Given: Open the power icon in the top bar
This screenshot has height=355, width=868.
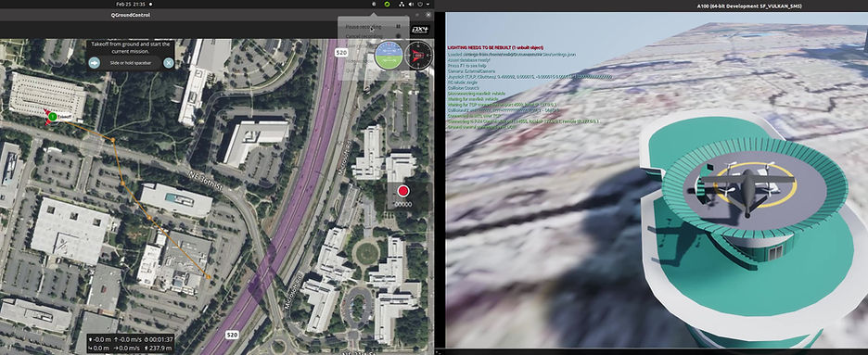Looking at the screenshot, I should point(421,5).
